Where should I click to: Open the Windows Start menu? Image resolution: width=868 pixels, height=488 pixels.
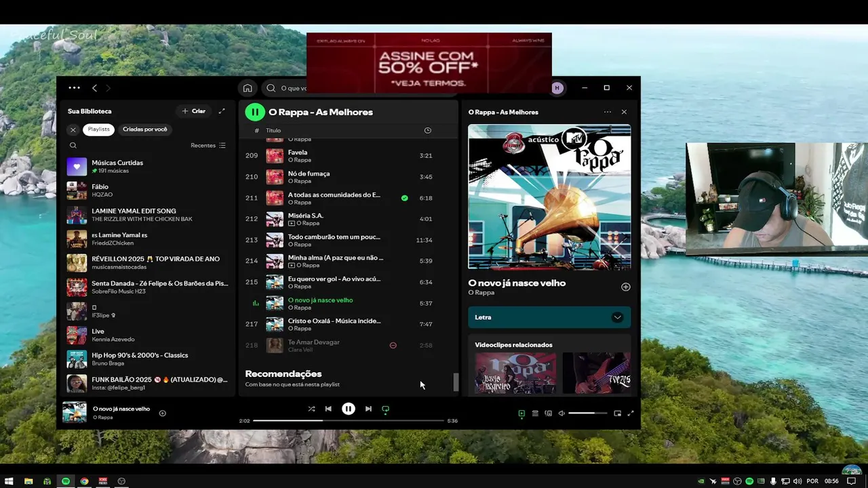click(x=9, y=481)
